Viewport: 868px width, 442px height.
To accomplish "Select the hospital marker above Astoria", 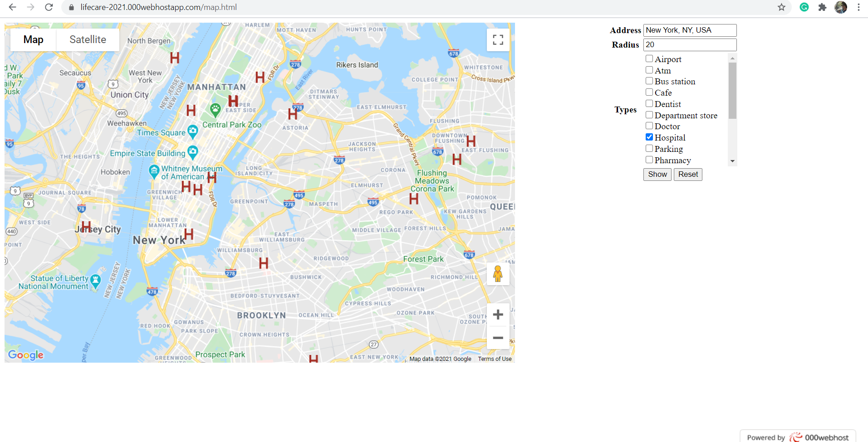I will click(293, 114).
